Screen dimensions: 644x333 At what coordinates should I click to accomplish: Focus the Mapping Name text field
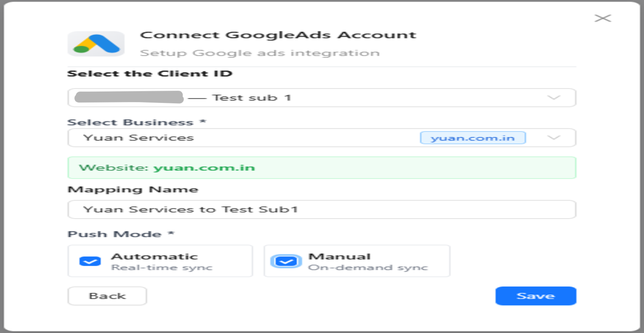pyautogui.click(x=321, y=209)
